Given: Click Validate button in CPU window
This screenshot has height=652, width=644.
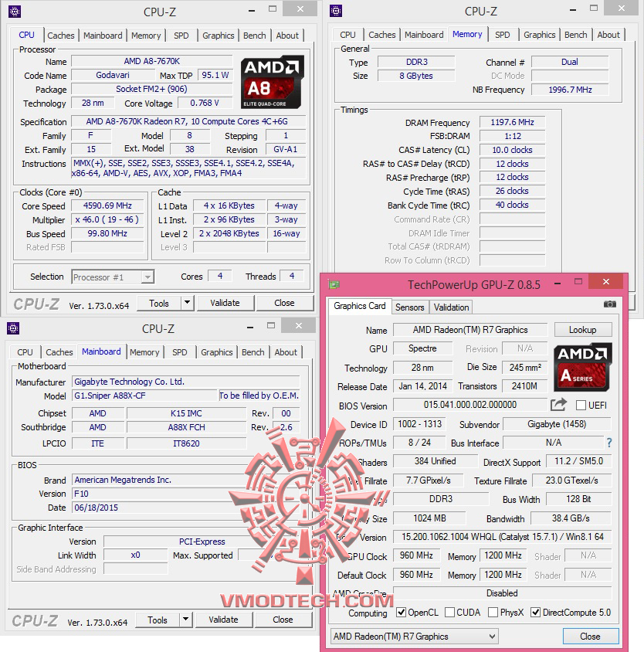Looking at the screenshot, I should pos(225,303).
